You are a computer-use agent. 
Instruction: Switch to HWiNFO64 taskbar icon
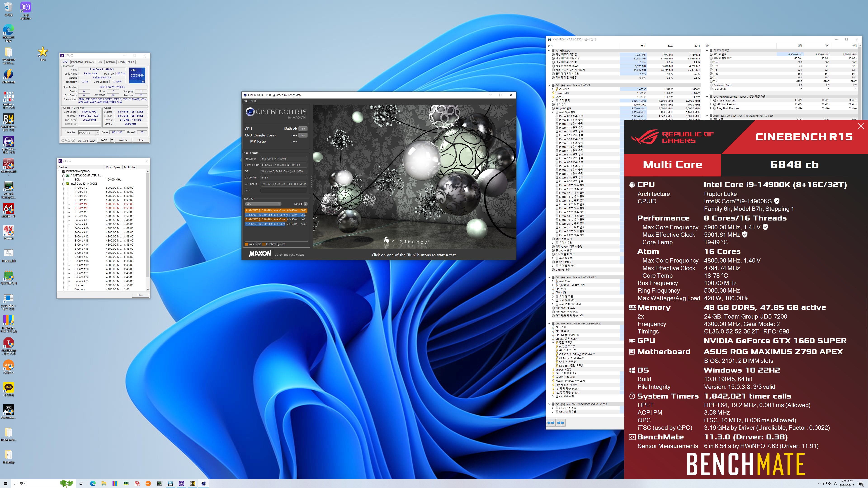[170, 483]
